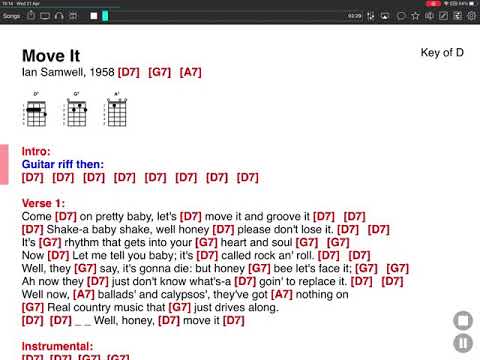
Task: Select the Guitar riff then: text
Action: point(63,164)
